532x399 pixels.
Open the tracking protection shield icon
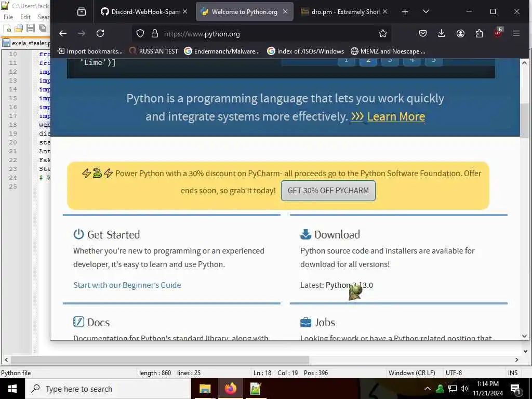tap(140, 33)
